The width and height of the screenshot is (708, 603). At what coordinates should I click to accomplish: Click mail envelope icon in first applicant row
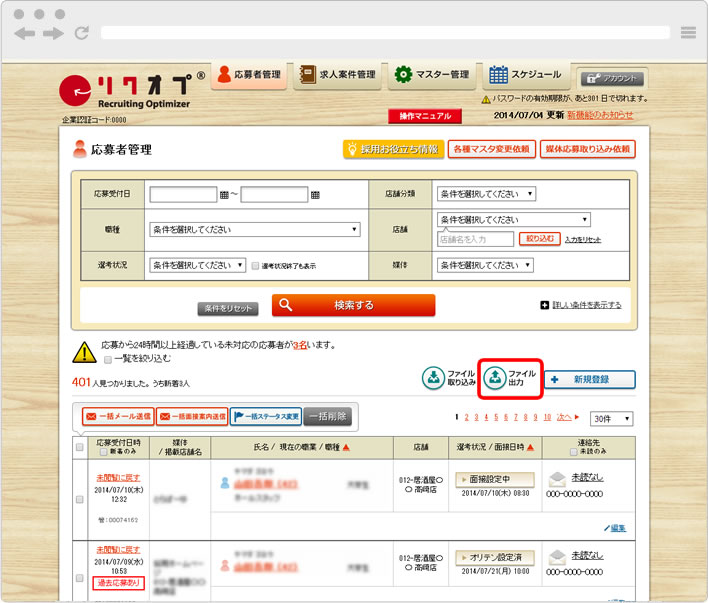click(x=557, y=479)
